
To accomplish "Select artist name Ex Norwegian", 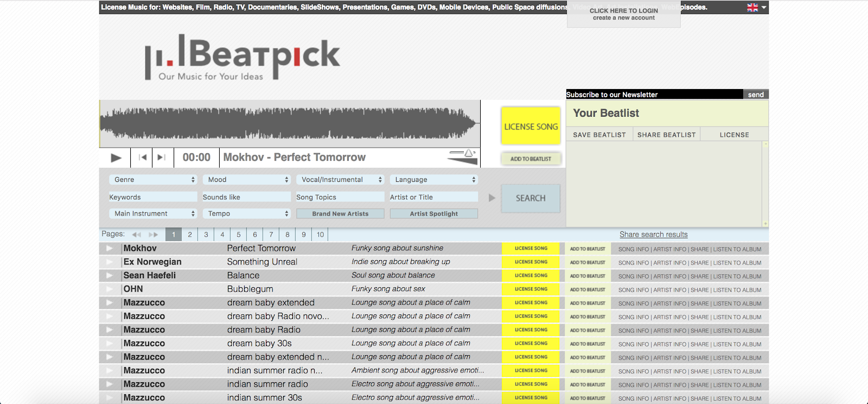I will point(152,262).
